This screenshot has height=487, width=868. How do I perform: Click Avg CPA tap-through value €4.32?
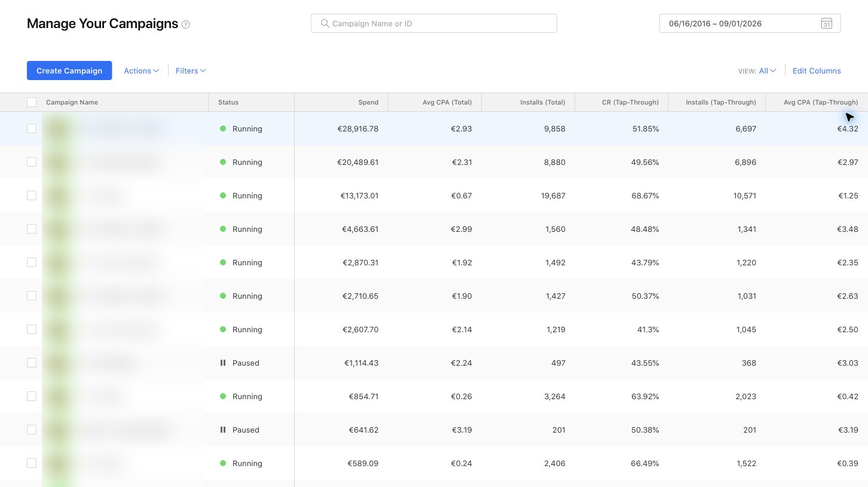848,128
